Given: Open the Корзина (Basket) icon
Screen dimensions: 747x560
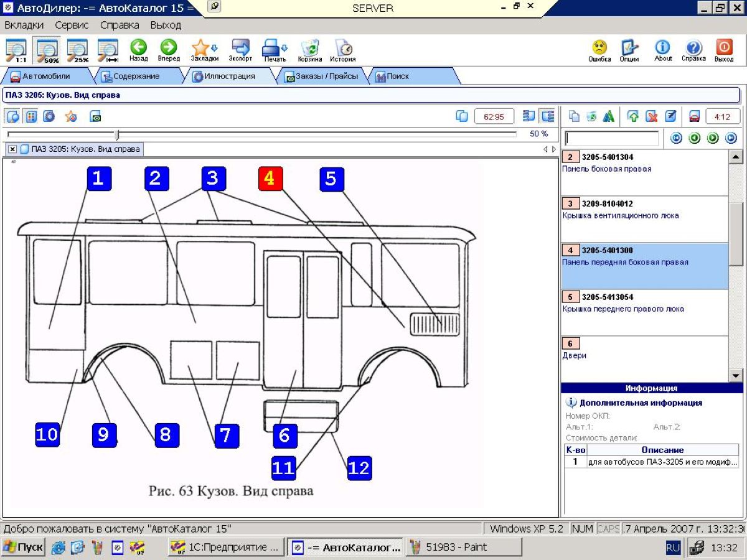Looking at the screenshot, I should (x=309, y=48).
